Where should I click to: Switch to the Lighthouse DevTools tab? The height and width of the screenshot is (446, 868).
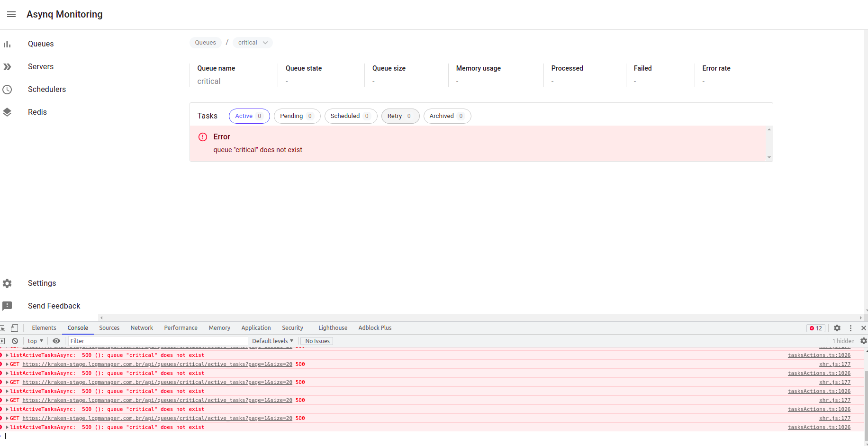pyautogui.click(x=333, y=328)
